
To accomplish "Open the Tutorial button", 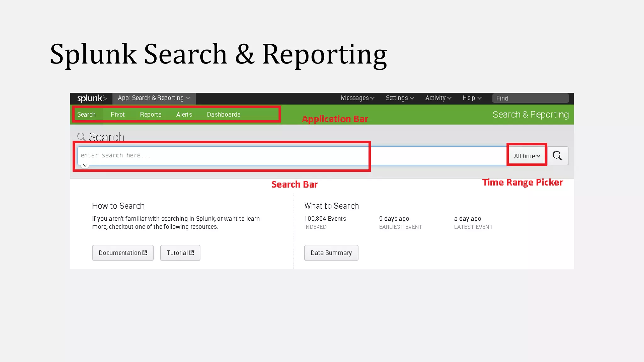I will (180, 253).
